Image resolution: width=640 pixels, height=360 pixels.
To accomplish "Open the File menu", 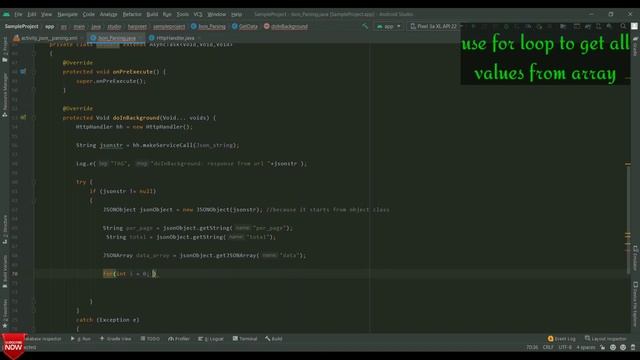I will click(18, 14).
